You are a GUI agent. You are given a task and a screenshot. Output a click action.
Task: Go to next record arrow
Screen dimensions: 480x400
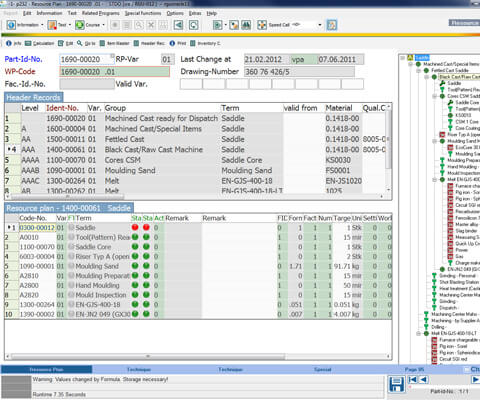(475, 380)
